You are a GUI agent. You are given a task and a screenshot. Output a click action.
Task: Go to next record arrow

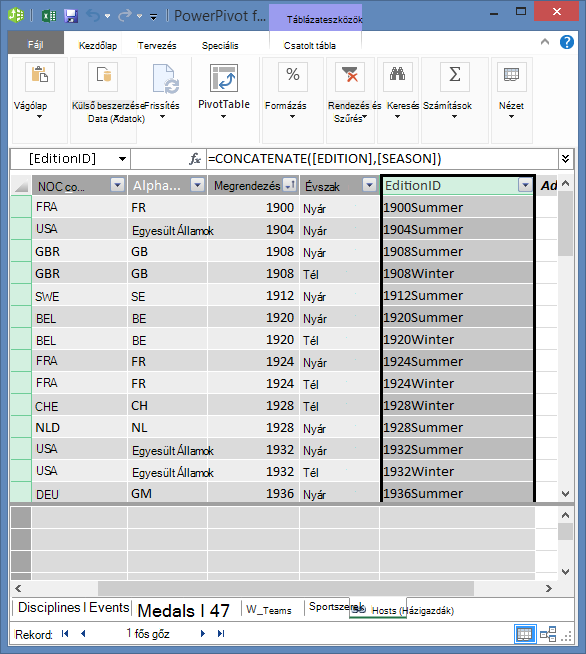tap(203, 634)
